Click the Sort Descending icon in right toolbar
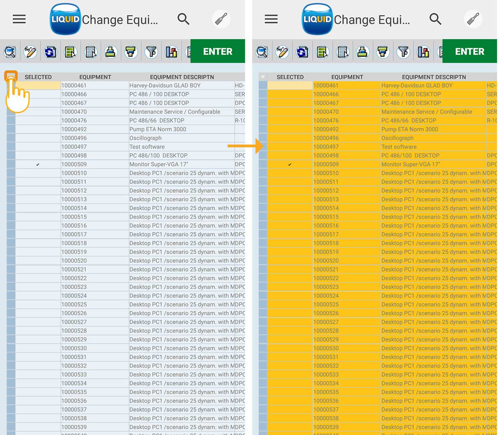The width and height of the screenshot is (504, 435). tap(383, 52)
